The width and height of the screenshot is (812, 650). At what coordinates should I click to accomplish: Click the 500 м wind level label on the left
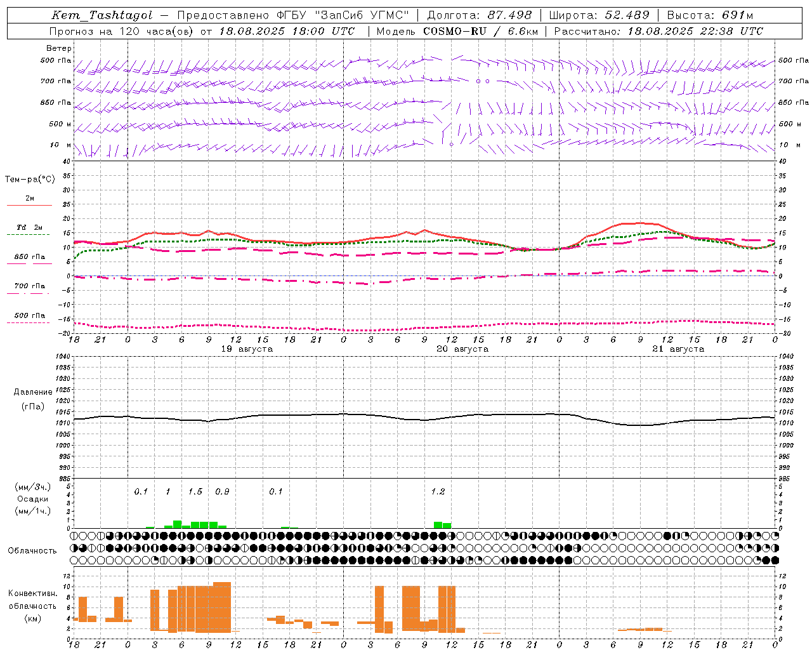[x=60, y=124]
